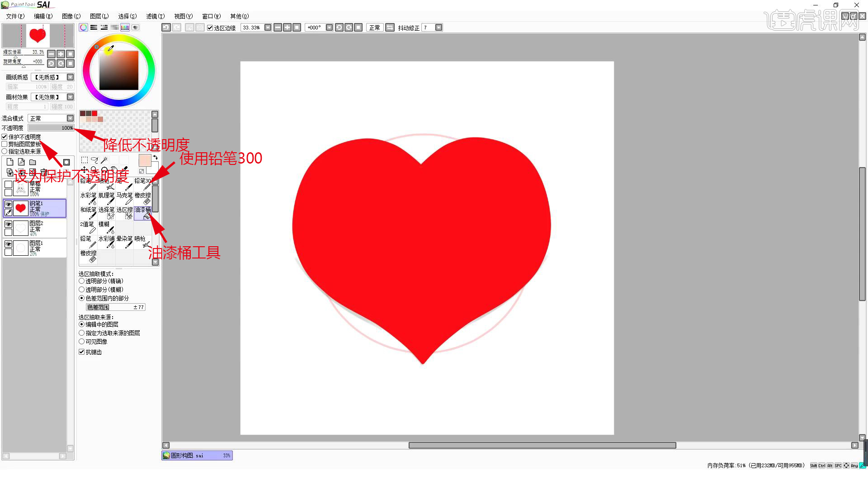Zoom in on canvas from the toolbar

point(287,28)
